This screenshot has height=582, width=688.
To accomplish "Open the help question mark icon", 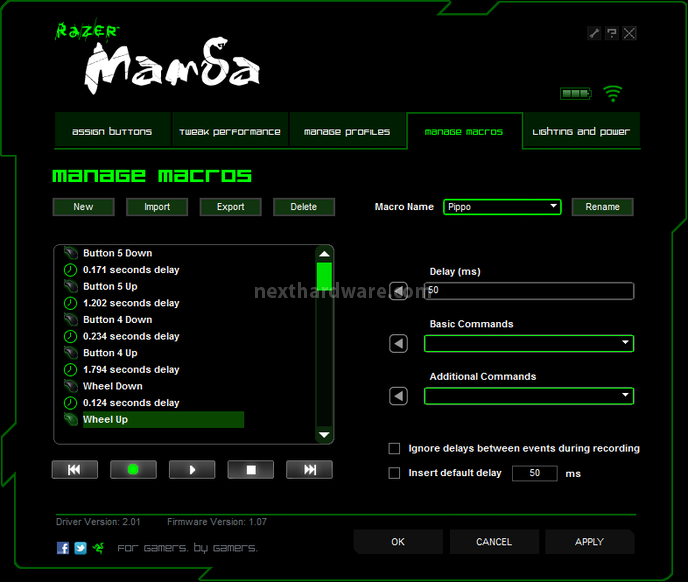I will tap(612, 33).
